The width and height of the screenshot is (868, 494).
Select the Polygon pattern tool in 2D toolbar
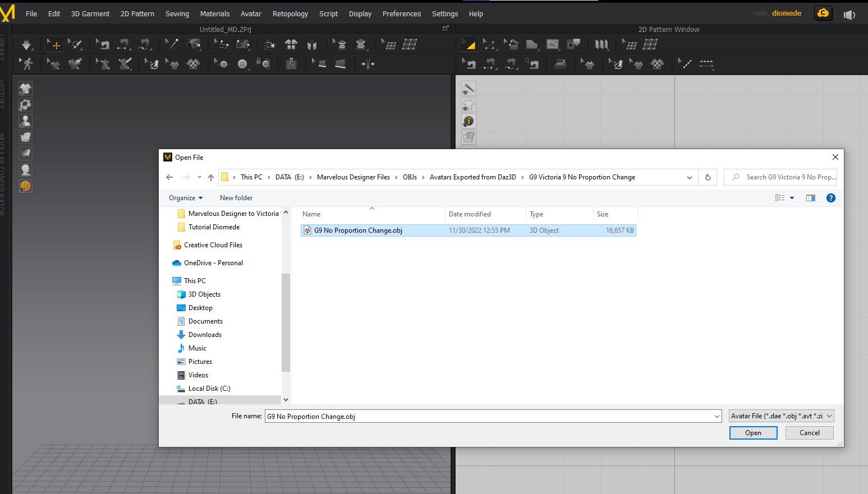coord(532,45)
